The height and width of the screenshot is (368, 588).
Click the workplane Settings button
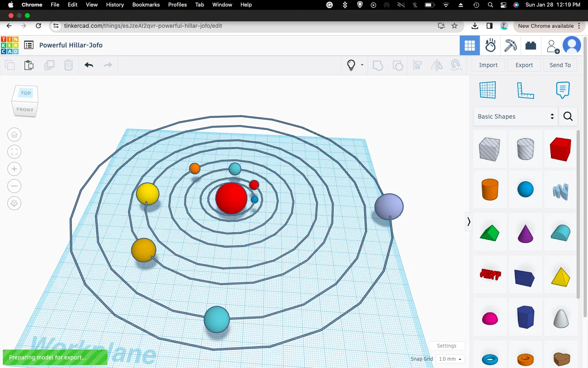click(446, 346)
